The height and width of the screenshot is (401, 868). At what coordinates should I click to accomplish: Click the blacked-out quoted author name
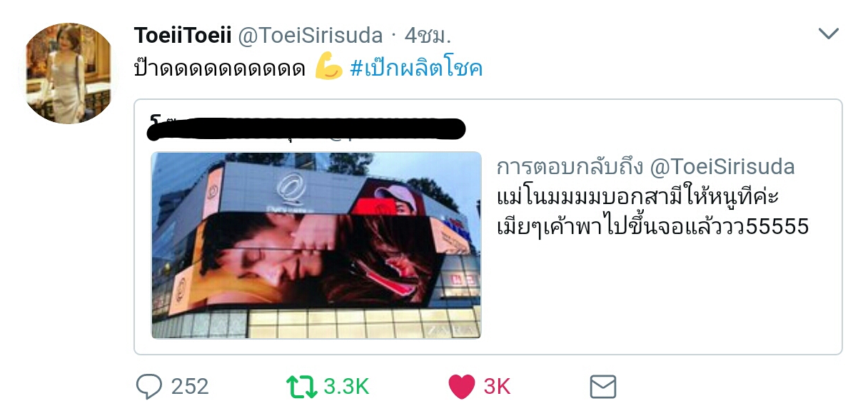[306, 127]
